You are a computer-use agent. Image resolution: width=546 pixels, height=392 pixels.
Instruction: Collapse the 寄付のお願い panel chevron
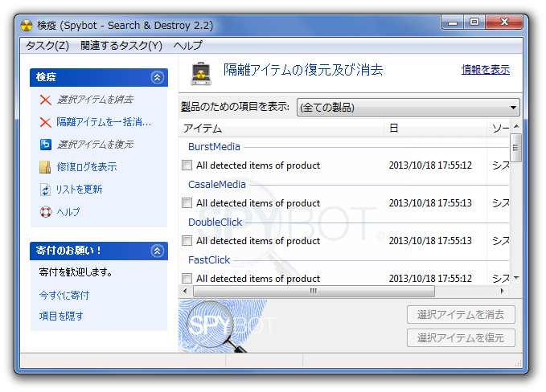158,251
